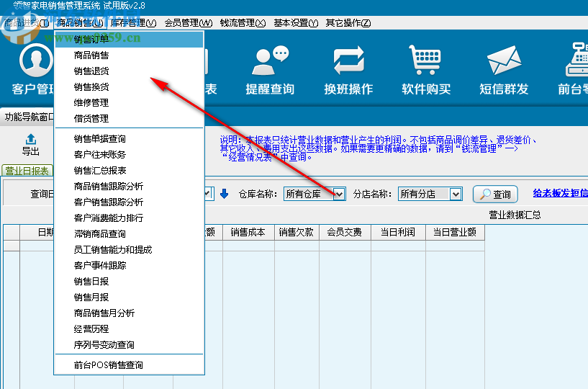Viewport: 588px width, 389px height.
Task: Select 序列号变动查询 menu entry
Action: pyautogui.click(x=129, y=344)
